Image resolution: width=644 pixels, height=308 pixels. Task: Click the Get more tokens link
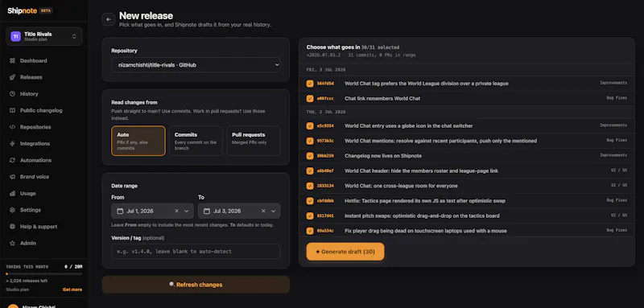point(72,290)
